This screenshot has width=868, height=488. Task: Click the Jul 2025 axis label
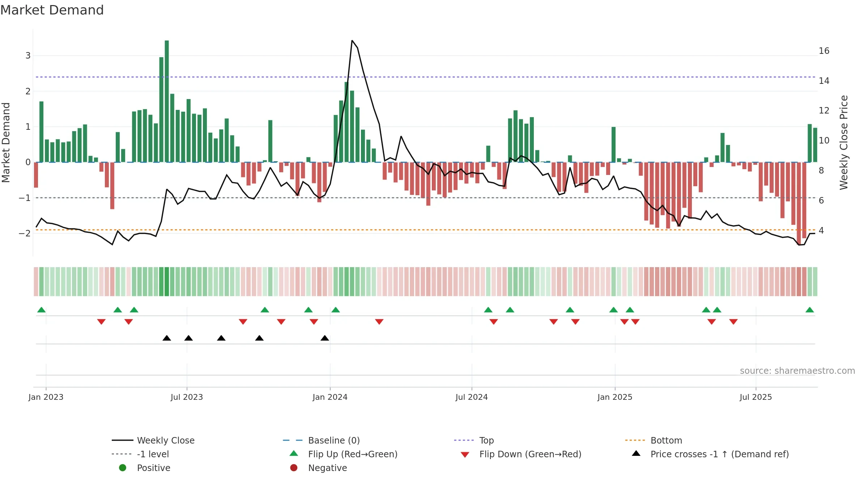tap(756, 397)
